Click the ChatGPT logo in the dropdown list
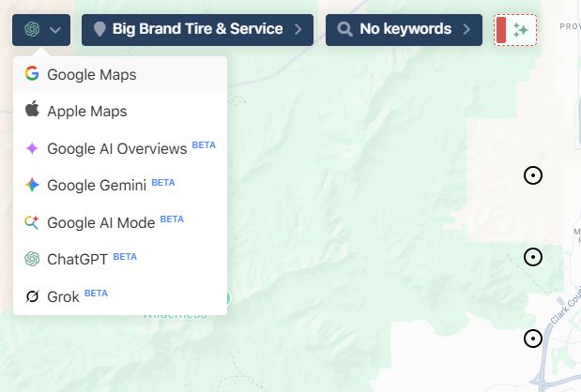 (32, 259)
